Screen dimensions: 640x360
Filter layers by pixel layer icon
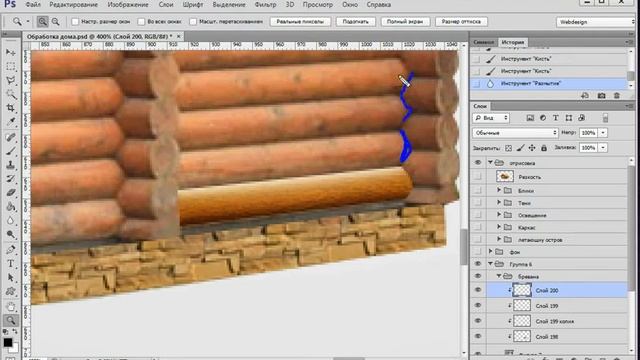[x=530, y=118]
